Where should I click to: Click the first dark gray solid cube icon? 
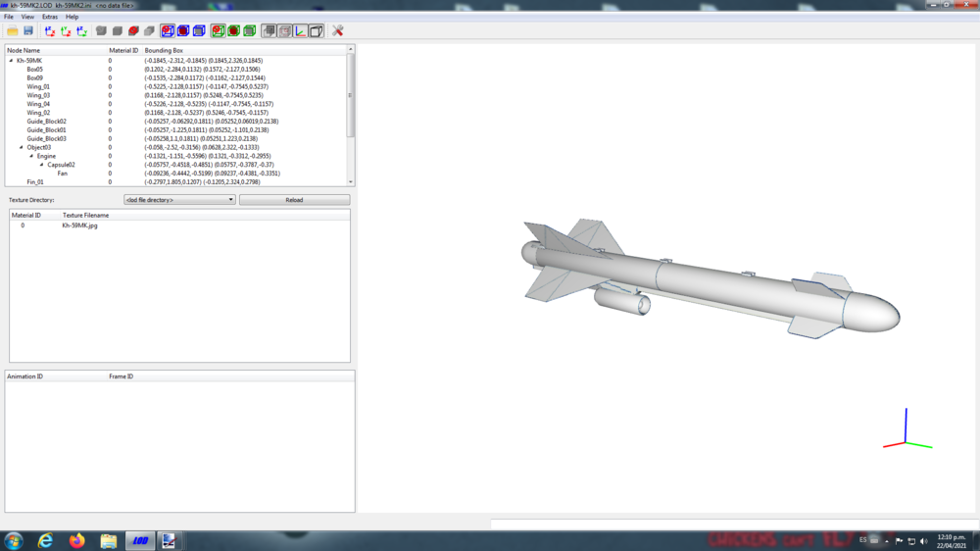101,30
